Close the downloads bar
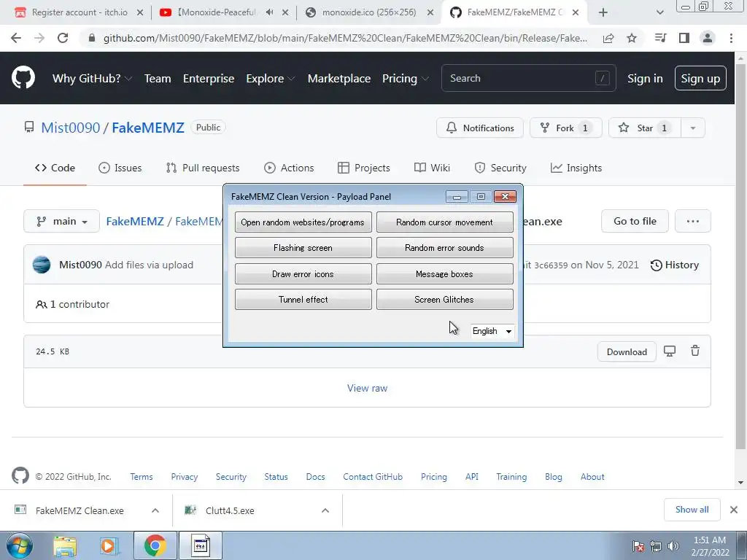Image resolution: width=747 pixels, height=560 pixels. [734, 510]
